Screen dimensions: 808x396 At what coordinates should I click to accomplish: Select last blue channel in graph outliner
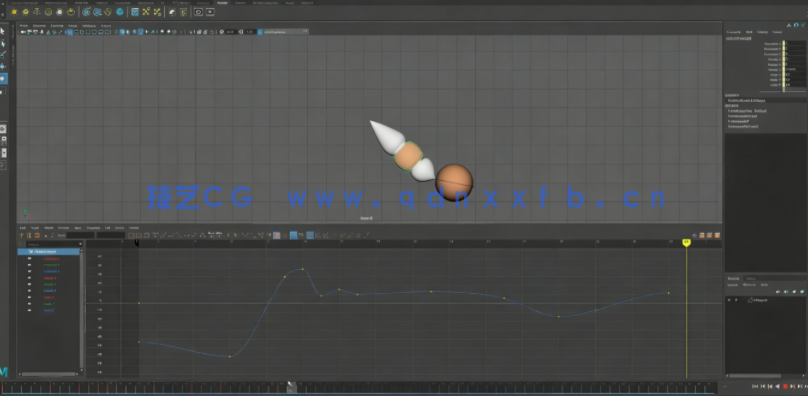49,310
